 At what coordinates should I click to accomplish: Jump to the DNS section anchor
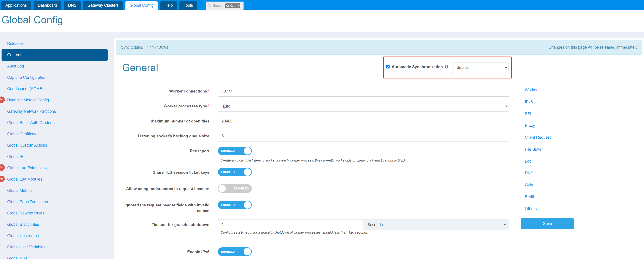[529, 173]
